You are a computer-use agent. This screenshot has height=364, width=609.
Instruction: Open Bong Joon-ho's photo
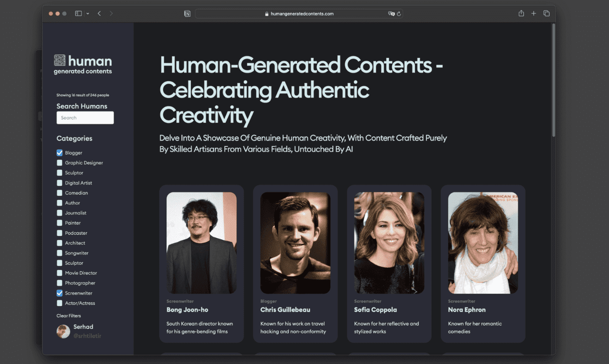(201, 243)
